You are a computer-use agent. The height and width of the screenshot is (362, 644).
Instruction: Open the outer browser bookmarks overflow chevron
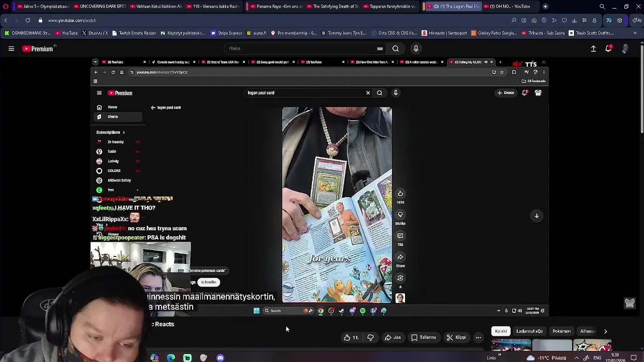(x=635, y=33)
